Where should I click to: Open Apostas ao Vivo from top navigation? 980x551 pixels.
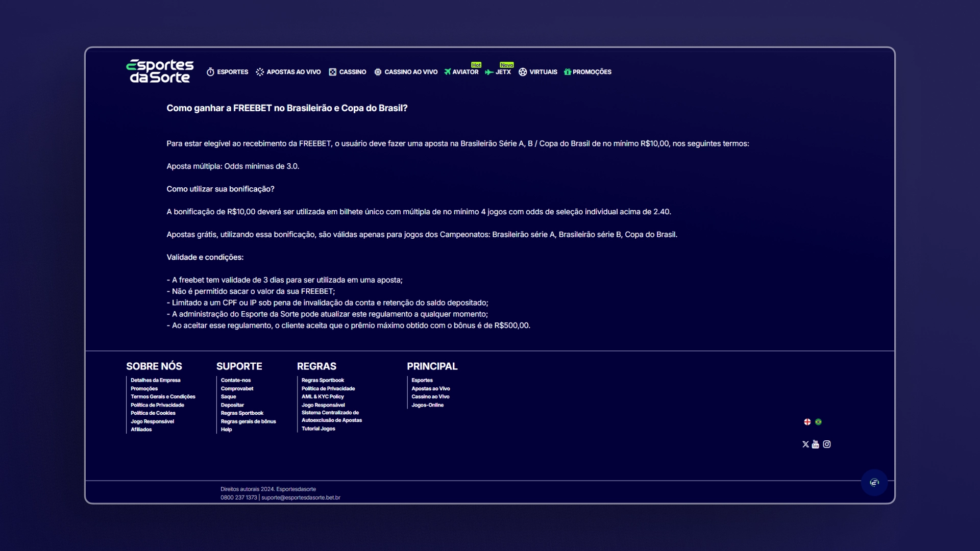pos(288,72)
